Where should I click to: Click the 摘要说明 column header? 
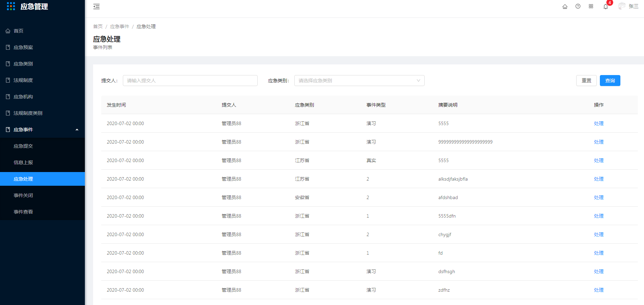point(448,105)
